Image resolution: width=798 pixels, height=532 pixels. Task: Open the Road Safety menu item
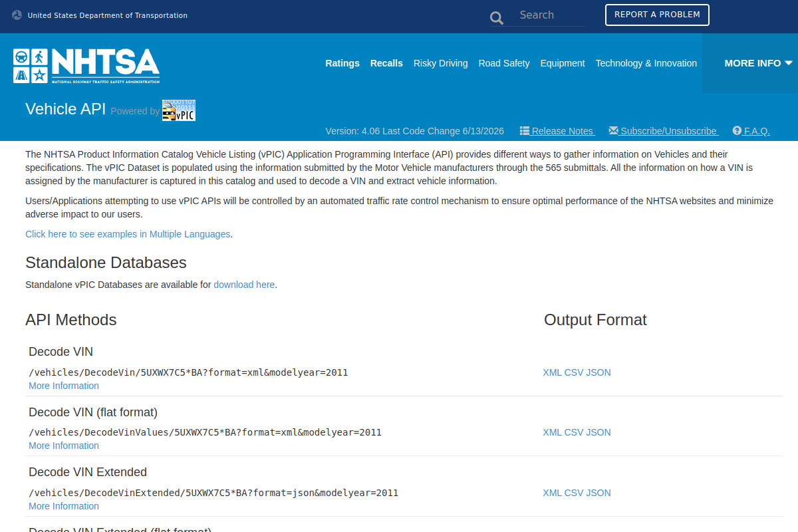point(504,63)
